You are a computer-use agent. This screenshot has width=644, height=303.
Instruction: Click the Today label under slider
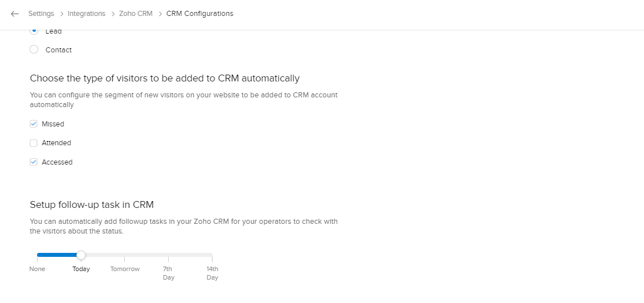pyautogui.click(x=81, y=269)
